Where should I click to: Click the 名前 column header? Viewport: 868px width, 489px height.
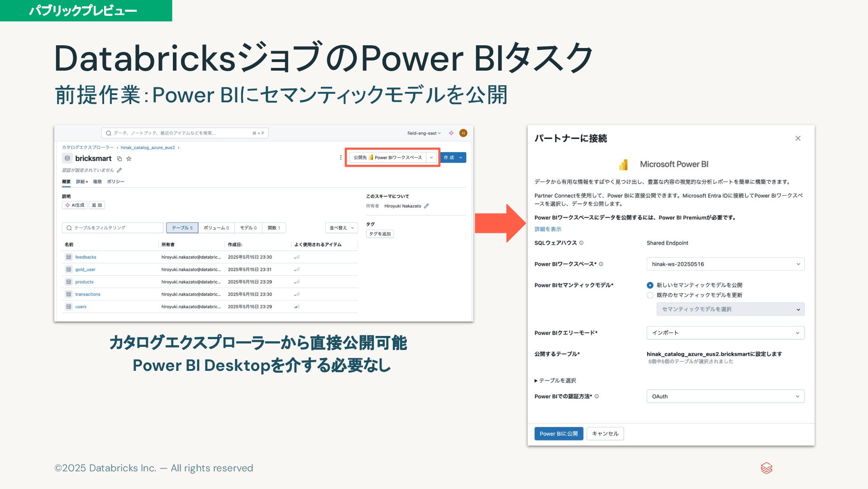(x=69, y=244)
